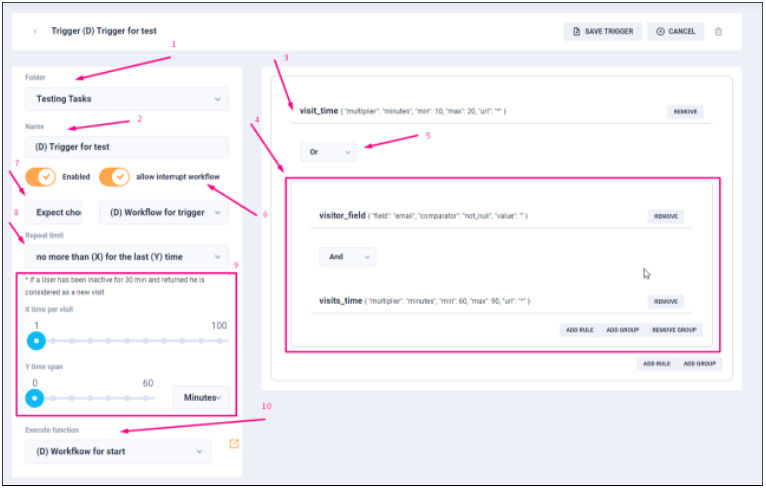Click the Name input field

click(x=126, y=147)
